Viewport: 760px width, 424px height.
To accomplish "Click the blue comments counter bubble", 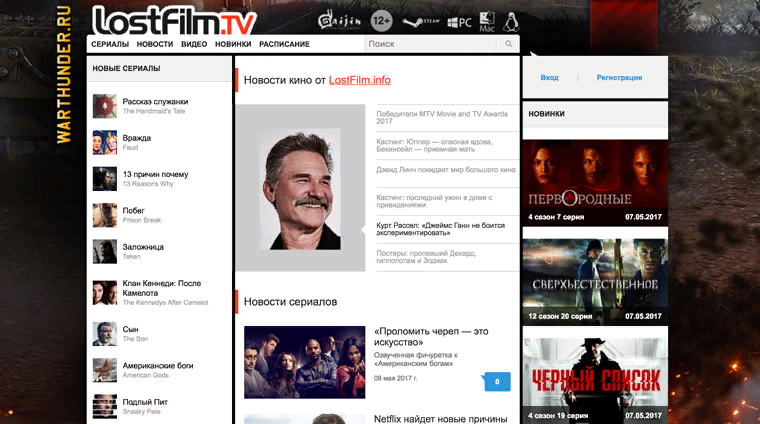I will [497, 381].
